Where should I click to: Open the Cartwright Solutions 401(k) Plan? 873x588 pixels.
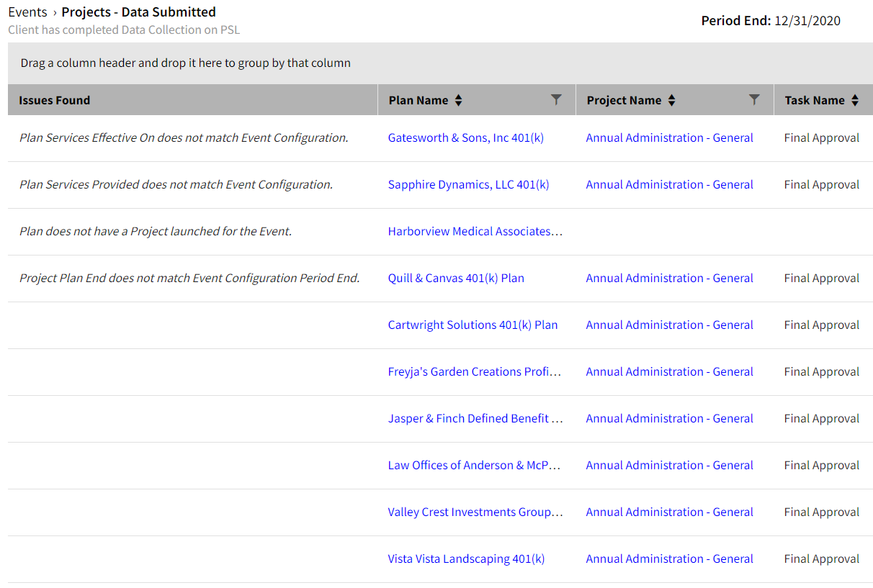pyautogui.click(x=473, y=325)
